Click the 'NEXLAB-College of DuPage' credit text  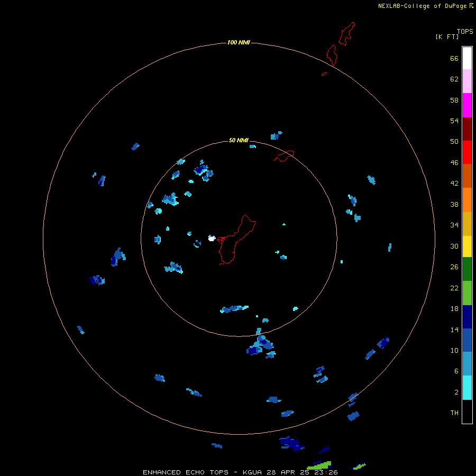(422, 6)
